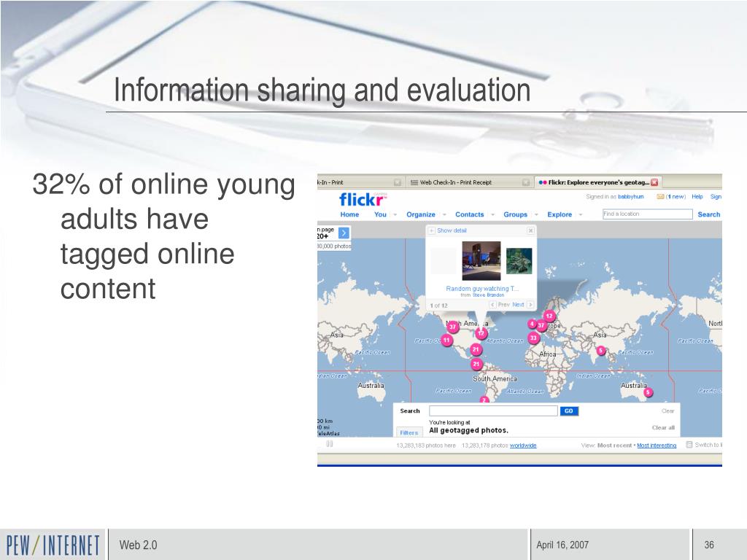
Task: Open the babbyhum profile link
Action: pyautogui.click(x=631, y=197)
